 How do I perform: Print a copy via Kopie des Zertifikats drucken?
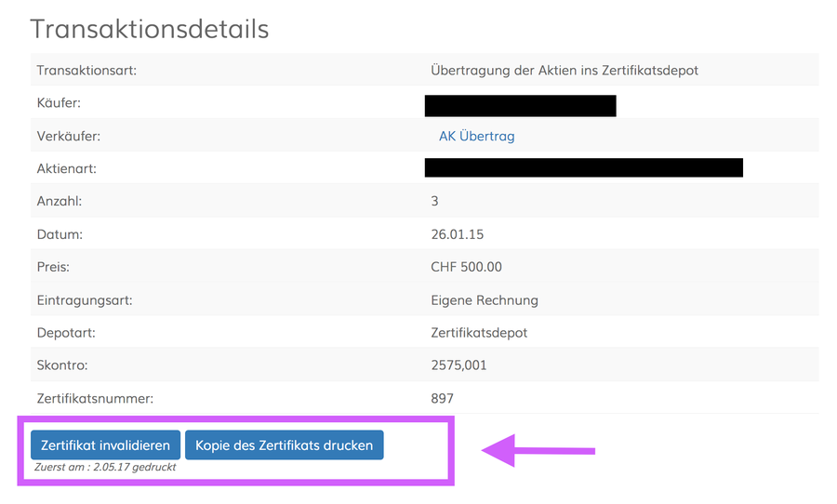(x=284, y=444)
